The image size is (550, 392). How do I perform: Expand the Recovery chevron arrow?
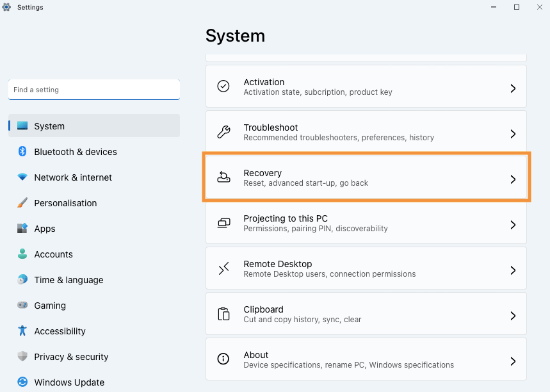pos(513,179)
